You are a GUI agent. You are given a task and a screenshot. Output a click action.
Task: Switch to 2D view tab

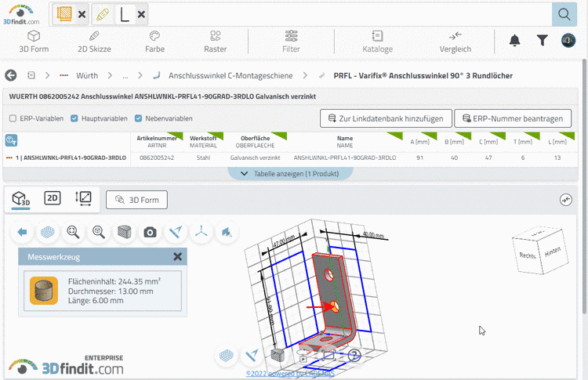click(52, 198)
